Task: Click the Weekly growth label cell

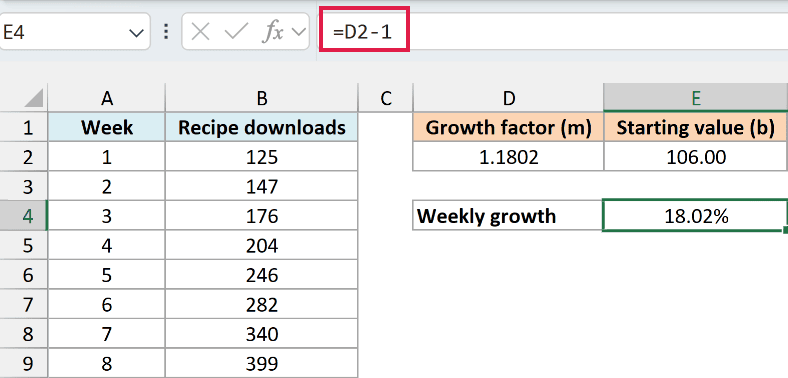Action: point(508,216)
